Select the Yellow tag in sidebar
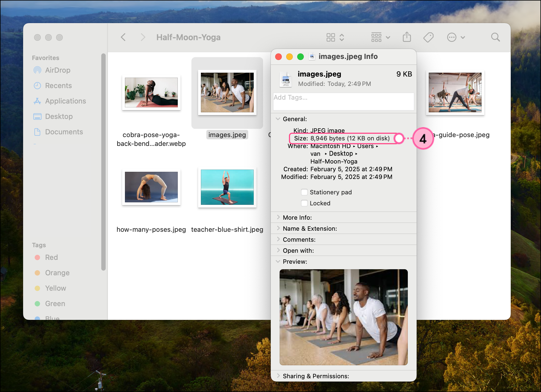Image resolution: width=541 pixels, height=392 pixels. pyautogui.click(x=50, y=288)
